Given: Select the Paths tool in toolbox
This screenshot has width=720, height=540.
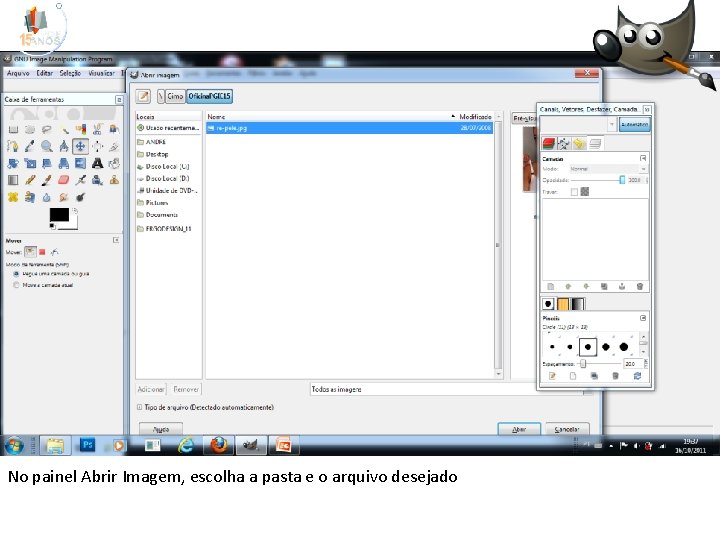Looking at the screenshot, I should [13, 146].
